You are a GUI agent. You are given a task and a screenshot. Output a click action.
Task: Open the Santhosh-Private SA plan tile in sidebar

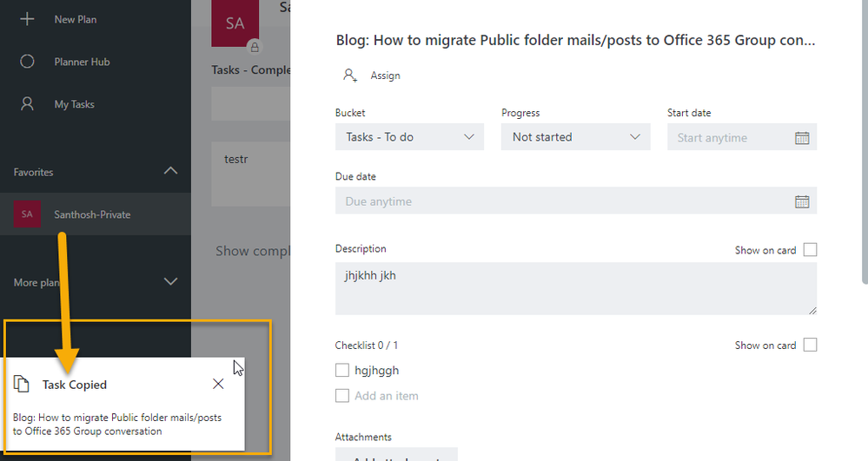(x=27, y=214)
